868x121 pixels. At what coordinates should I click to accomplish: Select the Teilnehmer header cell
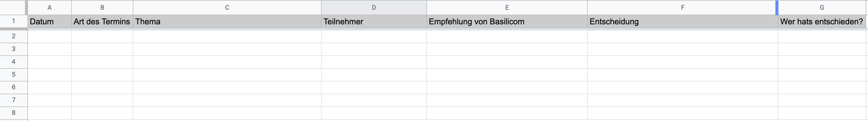pos(374,22)
